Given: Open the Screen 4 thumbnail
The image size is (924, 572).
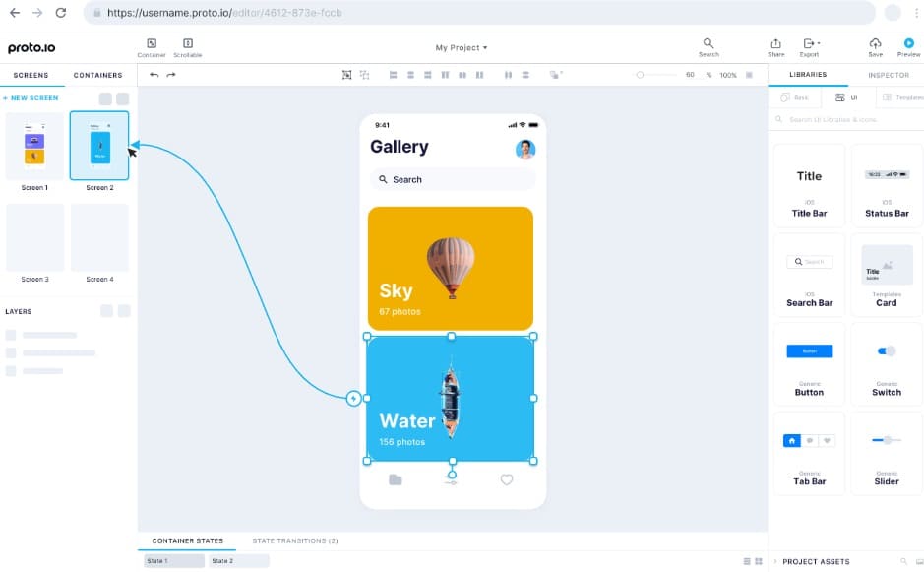Looking at the screenshot, I should click(x=99, y=237).
